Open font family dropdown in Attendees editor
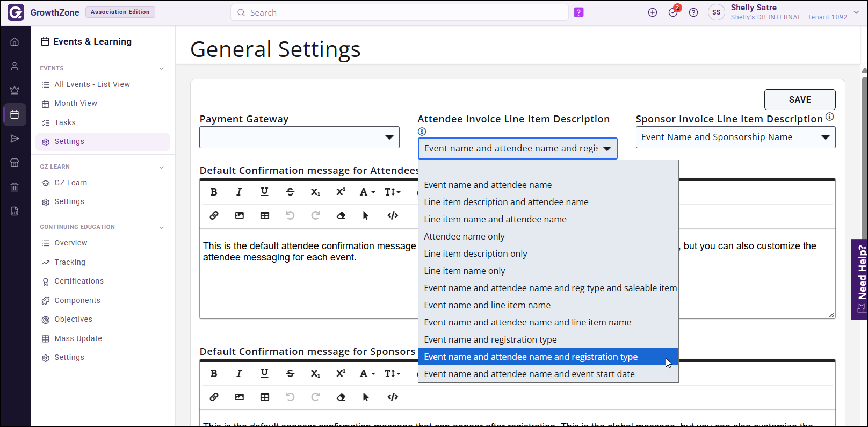 (367, 192)
